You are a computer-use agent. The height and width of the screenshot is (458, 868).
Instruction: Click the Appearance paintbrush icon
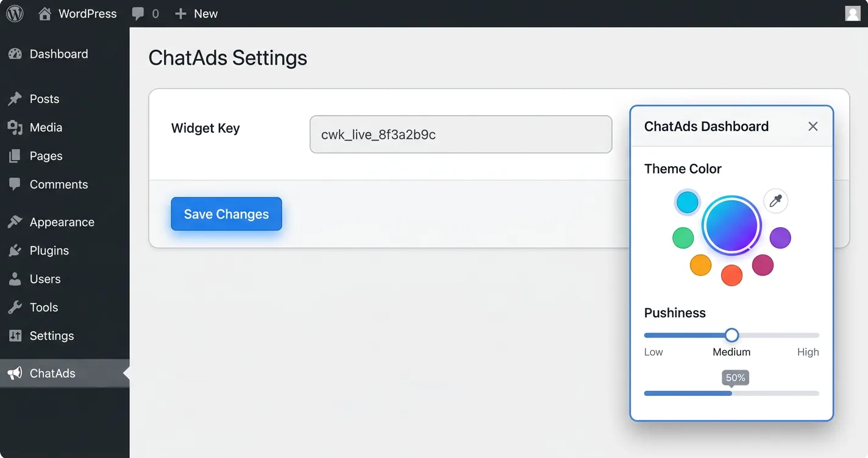point(15,222)
